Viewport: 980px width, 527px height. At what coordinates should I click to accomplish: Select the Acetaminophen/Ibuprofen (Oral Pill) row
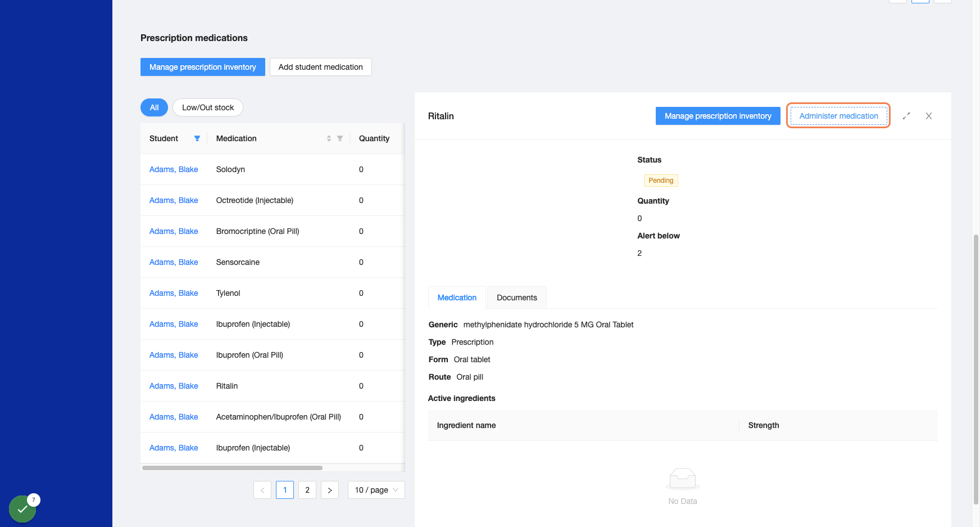pos(273,417)
